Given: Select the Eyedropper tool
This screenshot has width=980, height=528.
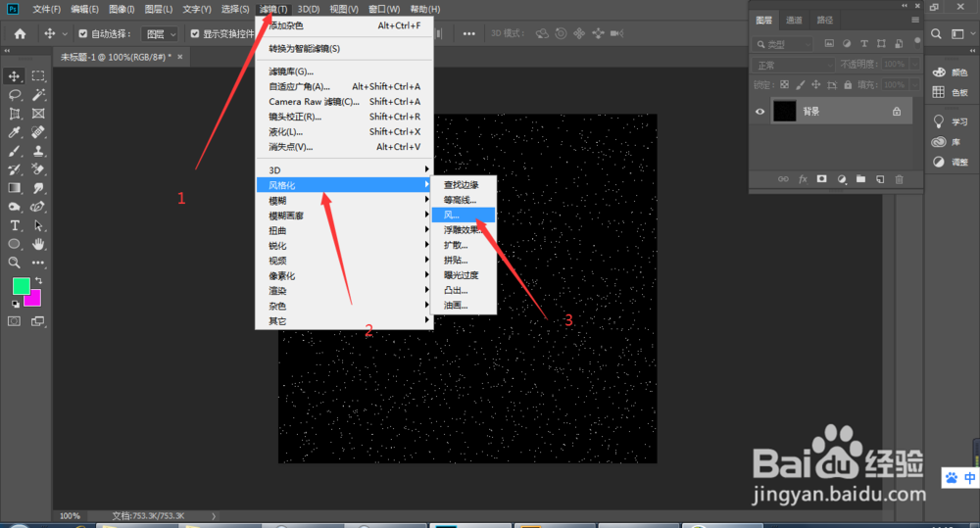Looking at the screenshot, I should pyautogui.click(x=14, y=132).
